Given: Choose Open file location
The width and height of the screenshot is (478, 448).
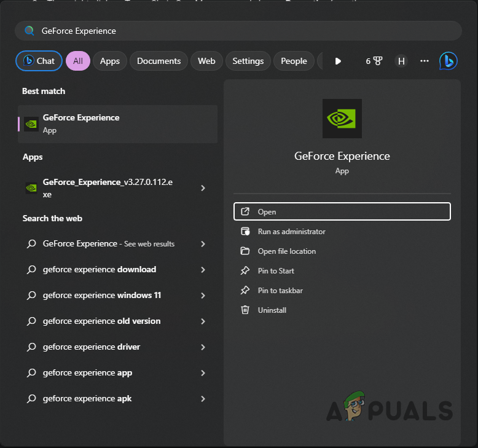Looking at the screenshot, I should pyautogui.click(x=342, y=251).
